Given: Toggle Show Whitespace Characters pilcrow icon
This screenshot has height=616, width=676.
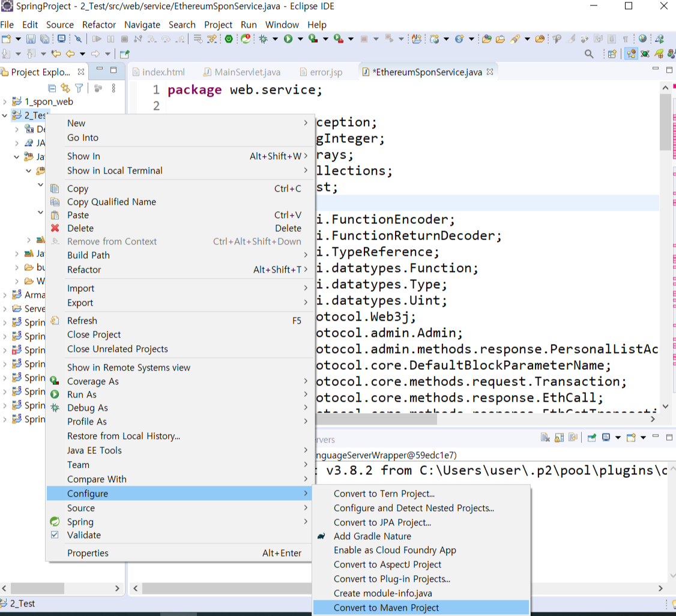Looking at the screenshot, I should coord(625,39).
